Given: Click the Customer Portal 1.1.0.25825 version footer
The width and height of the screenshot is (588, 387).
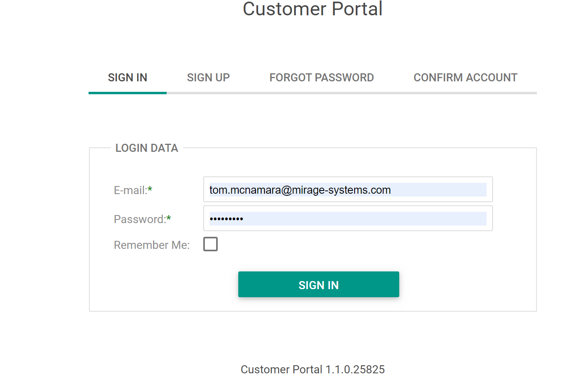Looking at the screenshot, I should (312, 369).
